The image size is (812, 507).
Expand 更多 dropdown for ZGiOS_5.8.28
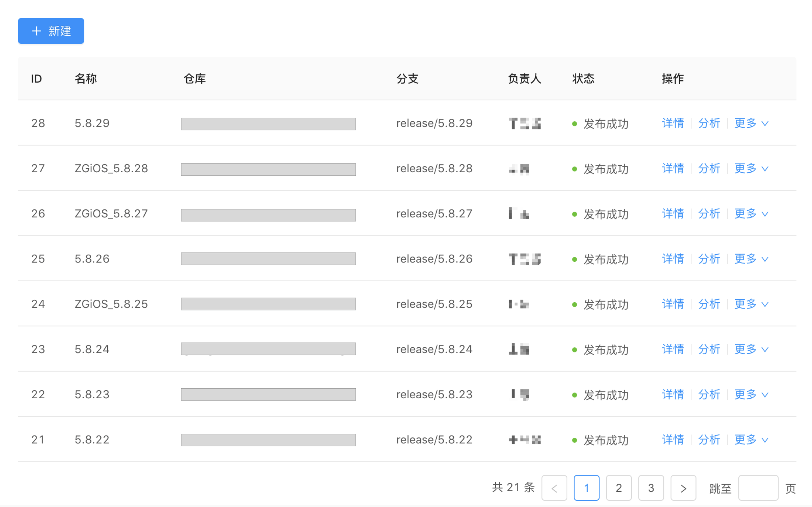point(751,169)
